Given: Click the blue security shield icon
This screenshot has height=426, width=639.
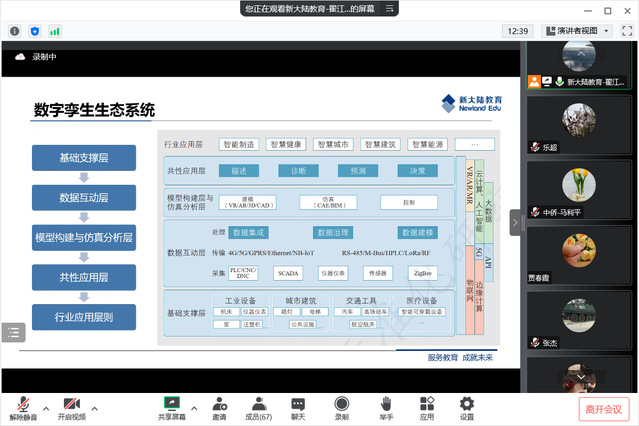Looking at the screenshot, I should (35, 31).
